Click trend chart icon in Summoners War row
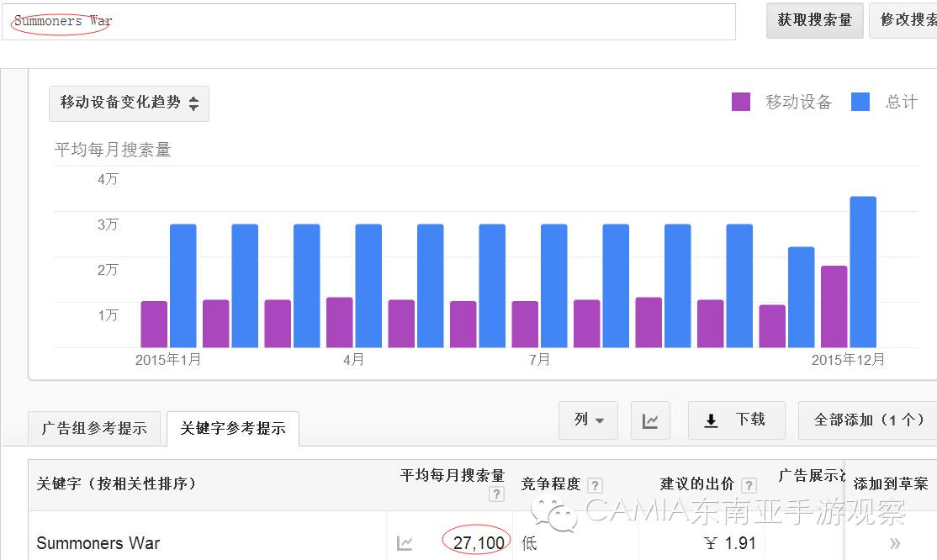The width and height of the screenshot is (937, 560). [x=405, y=543]
